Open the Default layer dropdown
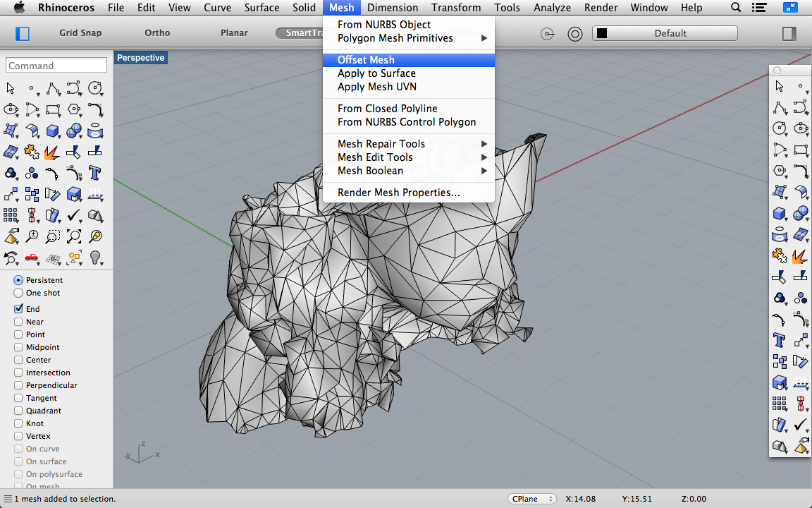812x508 pixels. click(x=665, y=33)
